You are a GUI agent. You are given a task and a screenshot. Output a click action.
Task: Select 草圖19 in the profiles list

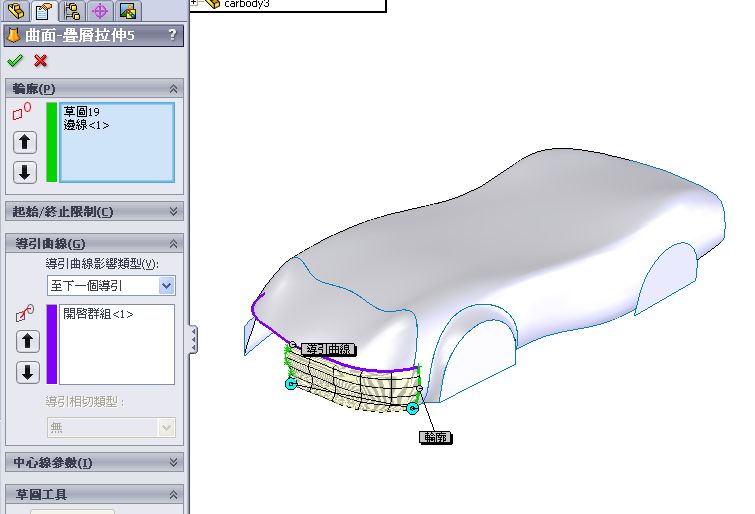tap(81, 112)
